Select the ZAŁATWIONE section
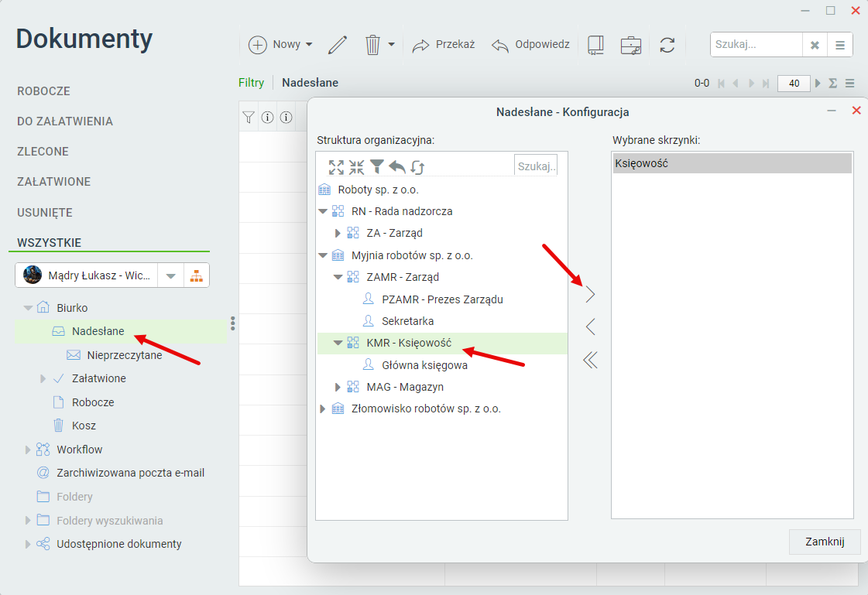Image resolution: width=868 pixels, height=595 pixels. pyautogui.click(x=53, y=182)
